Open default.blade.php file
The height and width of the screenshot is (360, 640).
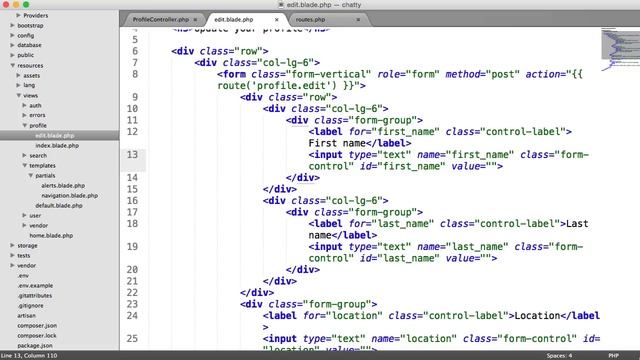(x=59, y=206)
